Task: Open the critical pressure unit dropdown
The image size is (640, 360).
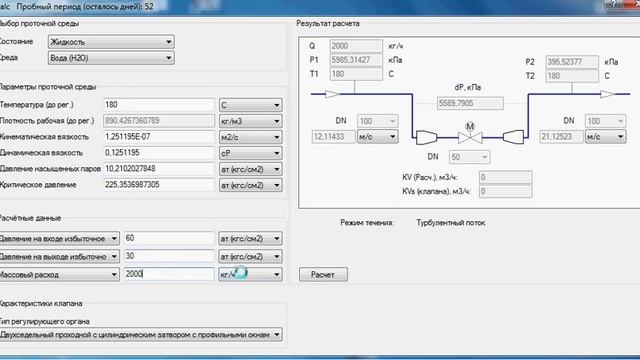Action: click(250, 185)
